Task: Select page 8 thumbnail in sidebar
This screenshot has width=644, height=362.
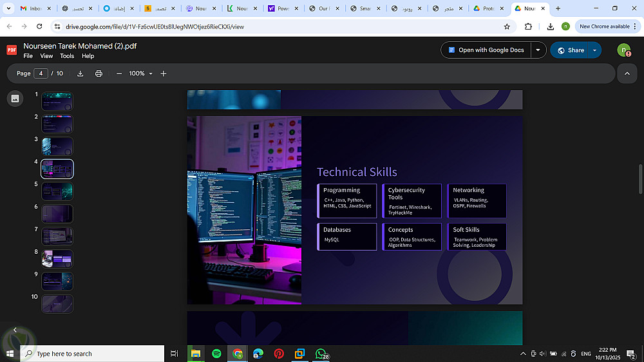Action: pos(57,258)
